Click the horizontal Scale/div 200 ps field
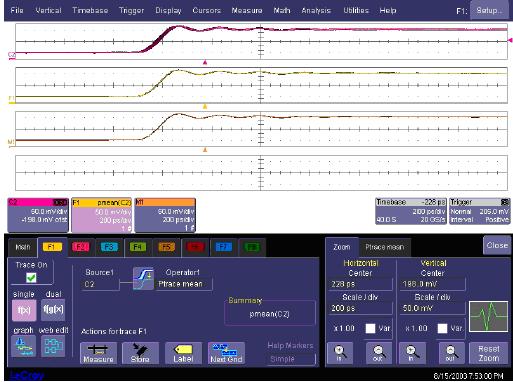Viewport: 513px width, 382px height. tap(360, 308)
